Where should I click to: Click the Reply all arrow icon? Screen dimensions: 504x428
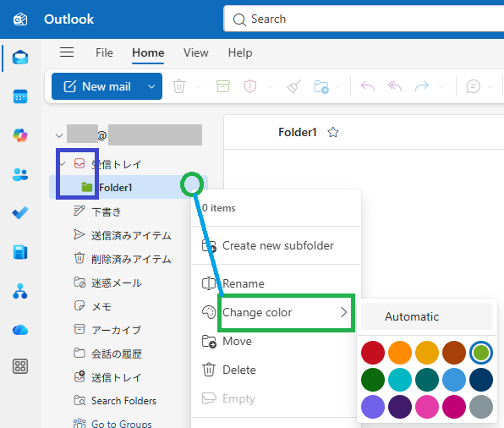395,86
